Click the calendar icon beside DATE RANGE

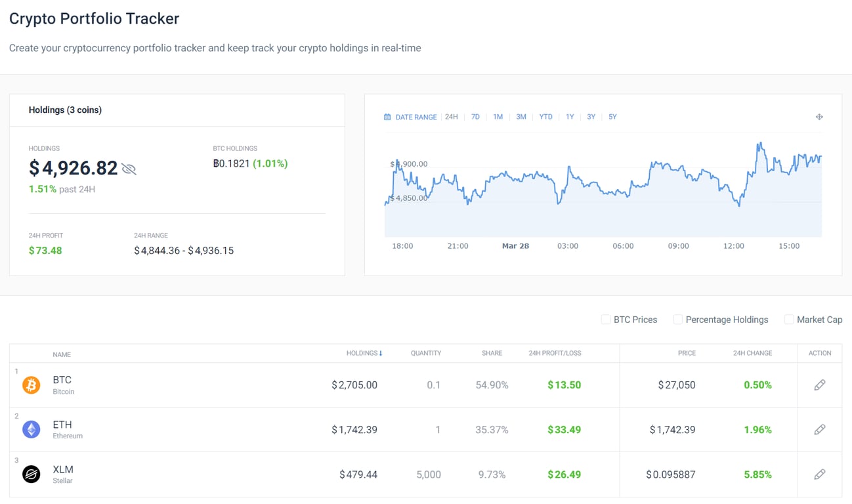(x=387, y=116)
